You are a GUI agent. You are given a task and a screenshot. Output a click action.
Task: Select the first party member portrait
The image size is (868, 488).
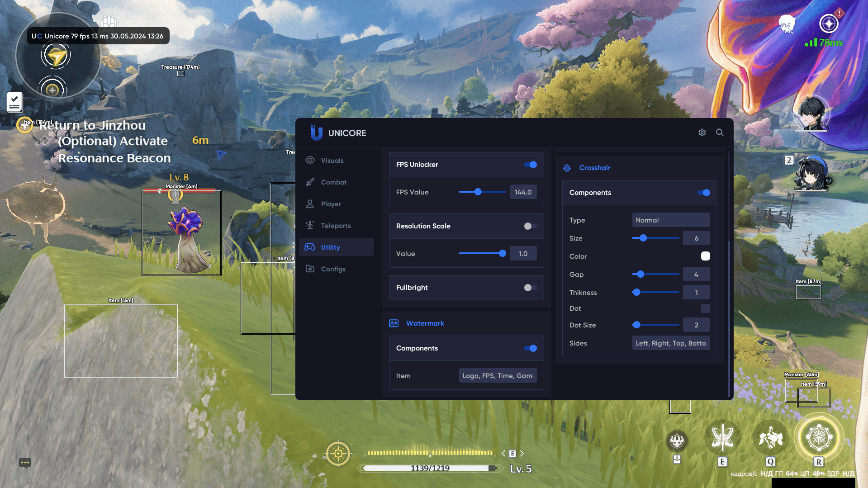[x=811, y=114]
